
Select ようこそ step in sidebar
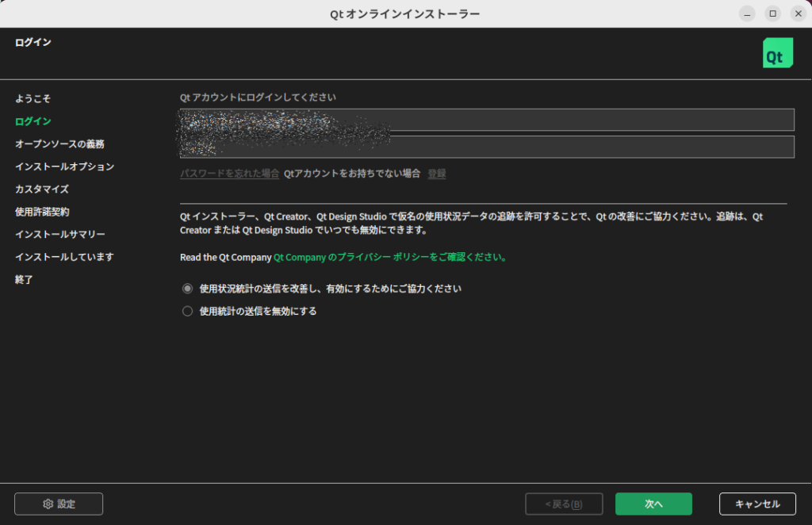tap(33, 99)
